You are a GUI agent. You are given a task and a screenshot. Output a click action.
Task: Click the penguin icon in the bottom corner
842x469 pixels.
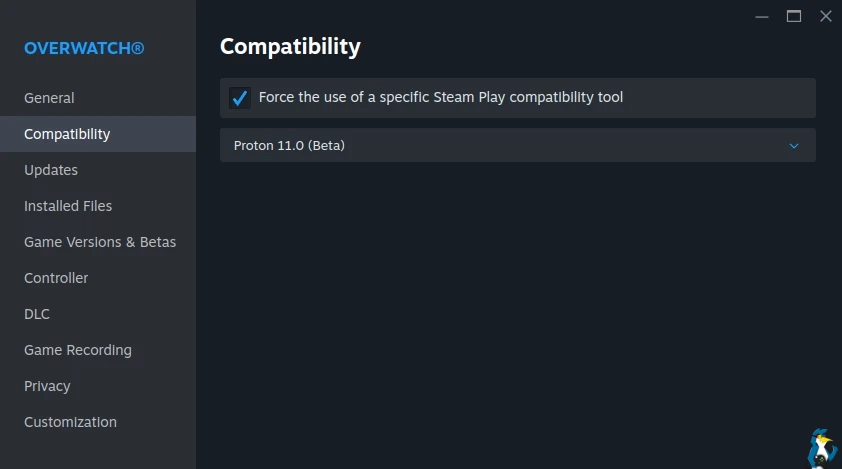click(822, 448)
